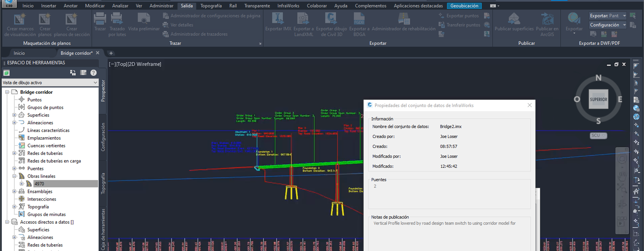Click Publicar en ArcGIS icon
This screenshot has width=644, height=251.
(547, 19)
